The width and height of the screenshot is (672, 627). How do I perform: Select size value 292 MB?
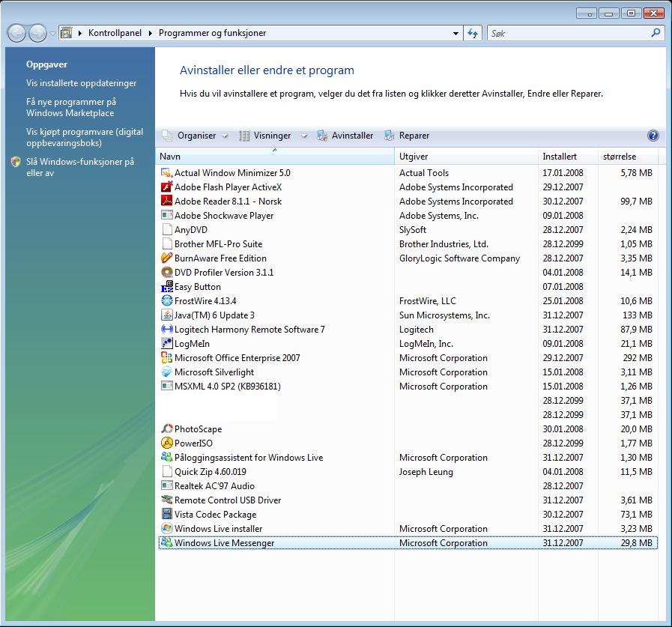(638, 357)
